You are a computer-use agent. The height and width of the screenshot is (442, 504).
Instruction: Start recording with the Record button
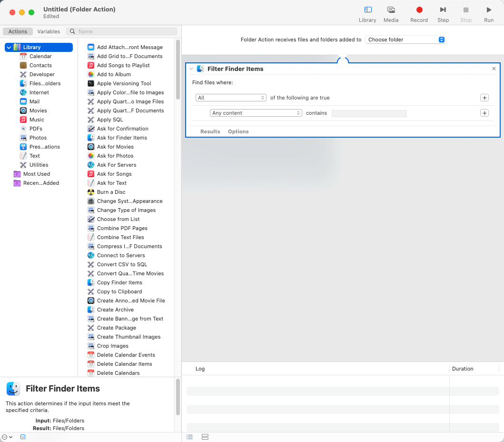[x=419, y=10]
